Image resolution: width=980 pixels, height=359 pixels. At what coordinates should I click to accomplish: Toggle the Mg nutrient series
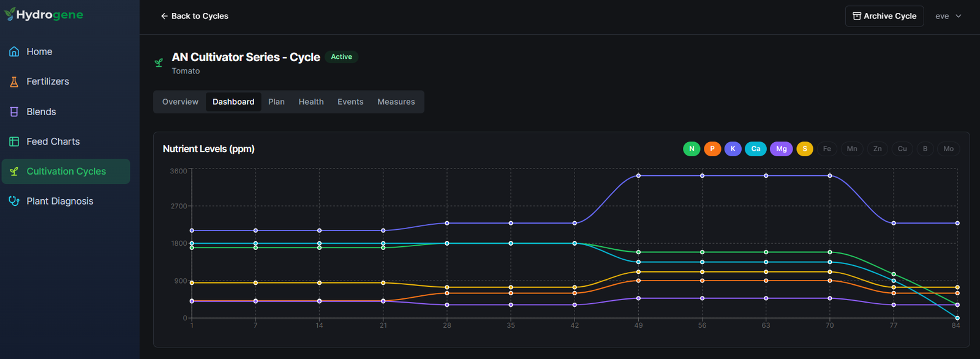click(782, 149)
